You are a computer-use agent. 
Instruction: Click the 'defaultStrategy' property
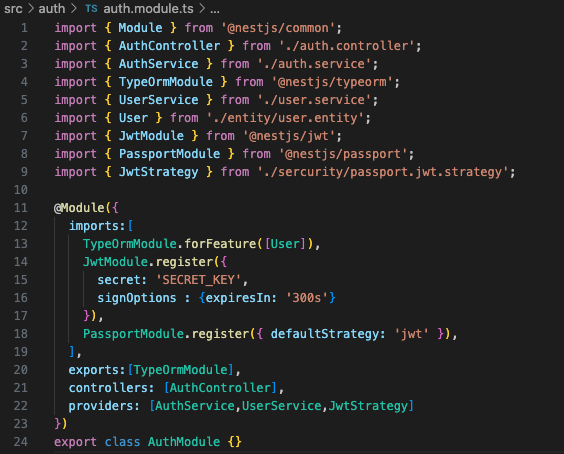pos(325,334)
